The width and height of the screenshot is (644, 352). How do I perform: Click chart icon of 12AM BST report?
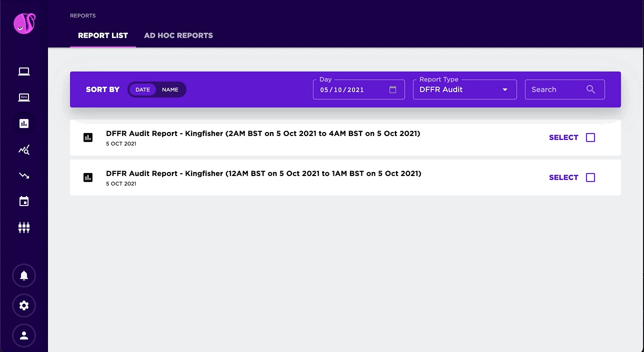pyautogui.click(x=88, y=177)
